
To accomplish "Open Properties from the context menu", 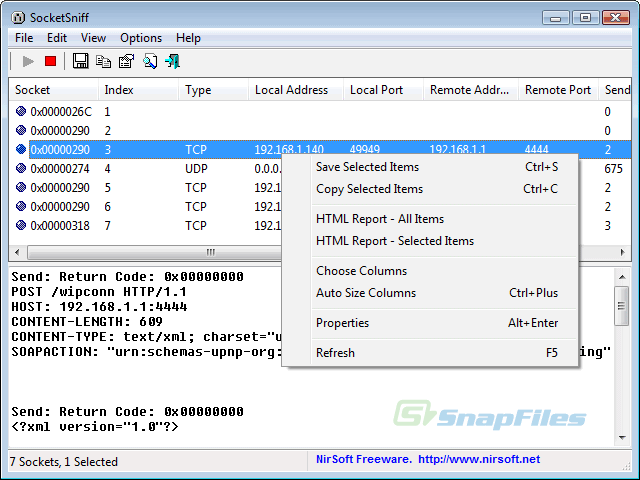I will 437,323.
